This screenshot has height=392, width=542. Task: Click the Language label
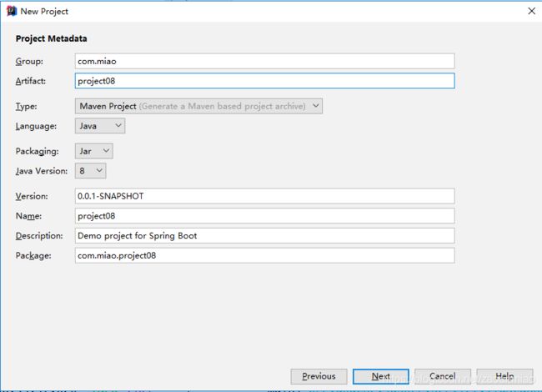point(36,126)
